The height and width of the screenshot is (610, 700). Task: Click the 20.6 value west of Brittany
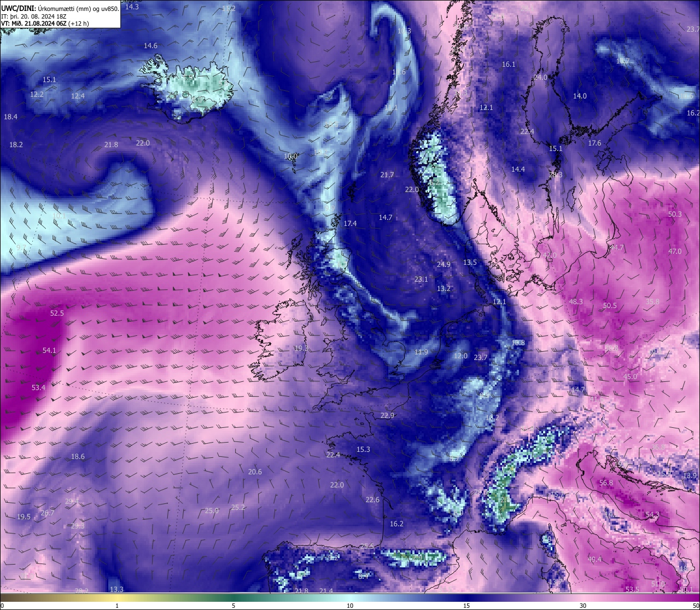point(255,472)
